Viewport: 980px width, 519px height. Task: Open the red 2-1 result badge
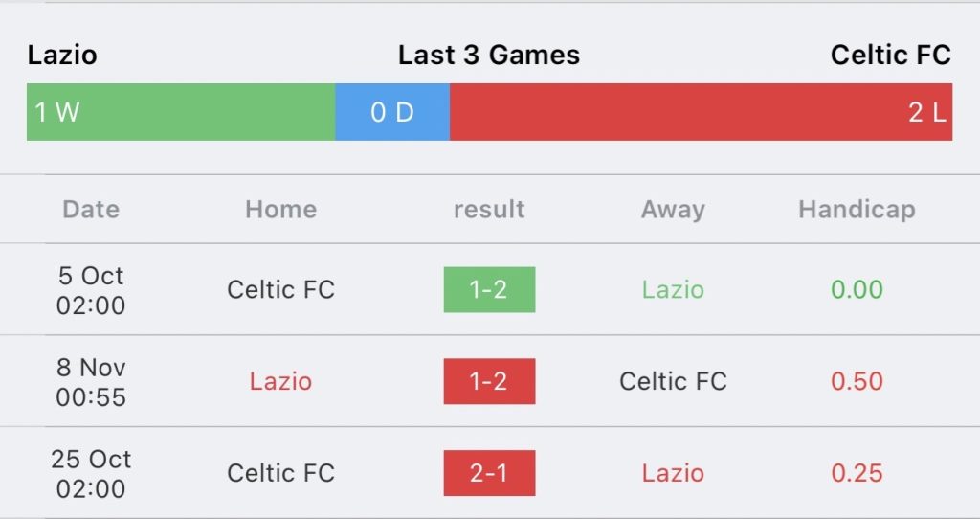click(489, 473)
